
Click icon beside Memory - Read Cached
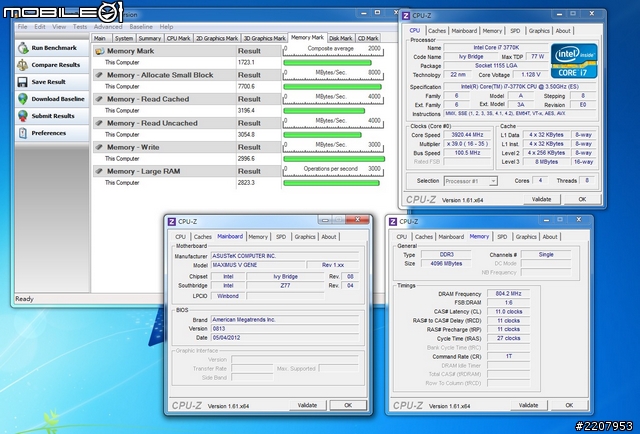click(99, 99)
